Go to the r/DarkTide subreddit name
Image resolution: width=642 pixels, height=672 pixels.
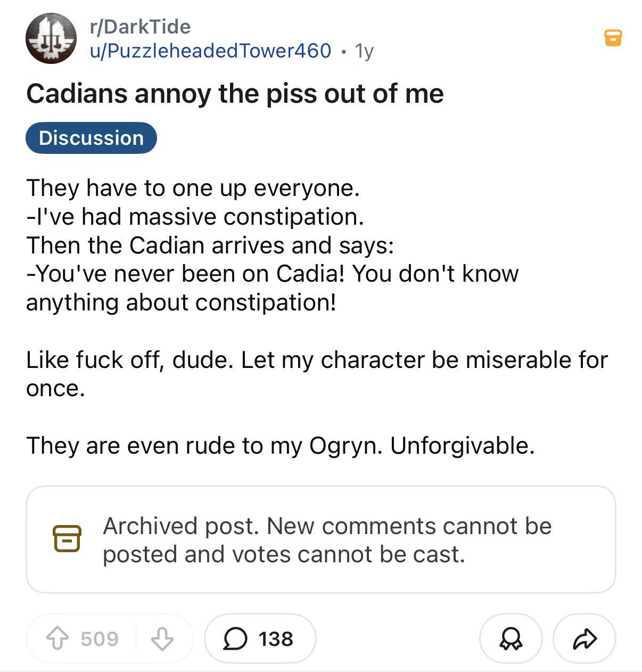140,27
